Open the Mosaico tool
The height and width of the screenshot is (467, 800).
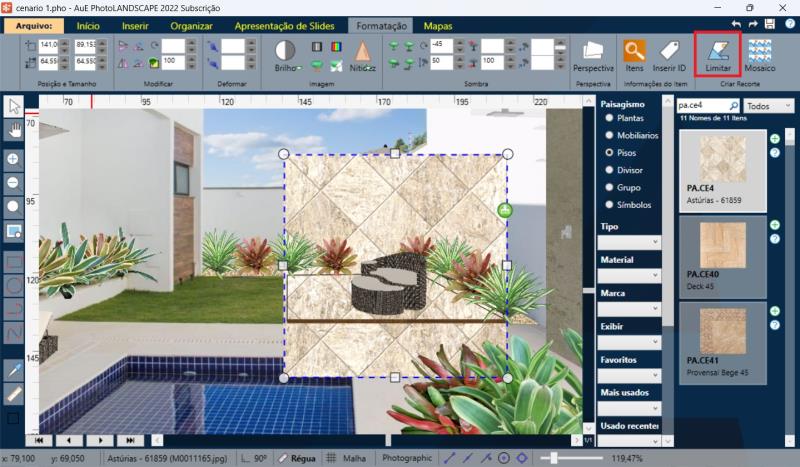pos(760,54)
